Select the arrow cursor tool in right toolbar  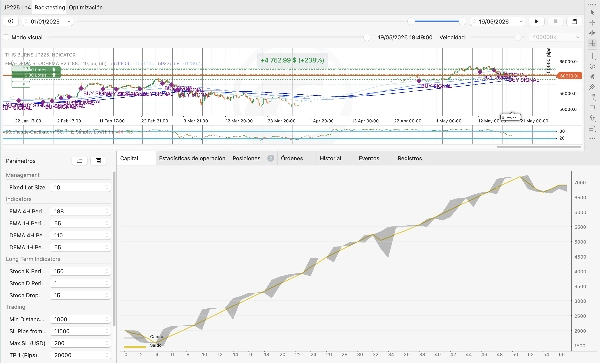click(592, 12)
